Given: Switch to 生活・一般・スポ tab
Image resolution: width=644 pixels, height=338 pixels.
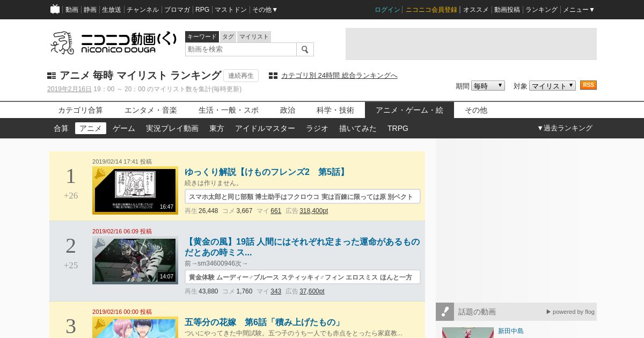Looking at the screenshot, I should 229,110.
